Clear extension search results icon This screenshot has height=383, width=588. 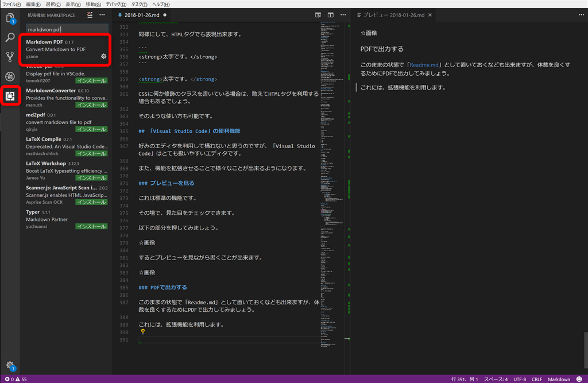90,15
